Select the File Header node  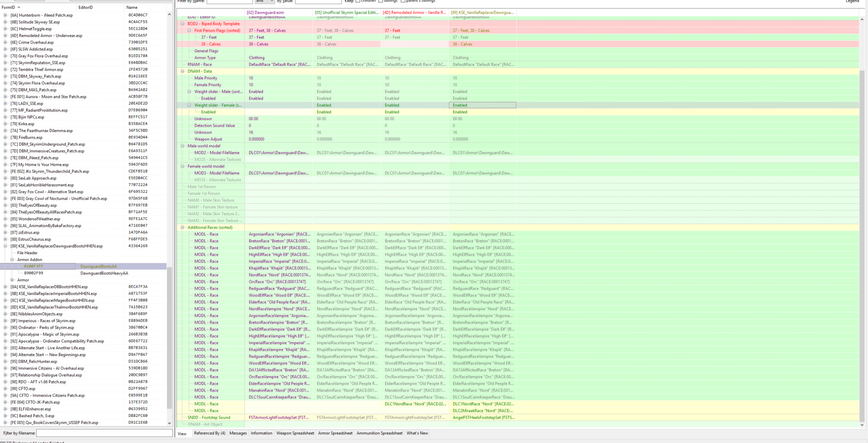click(x=27, y=253)
